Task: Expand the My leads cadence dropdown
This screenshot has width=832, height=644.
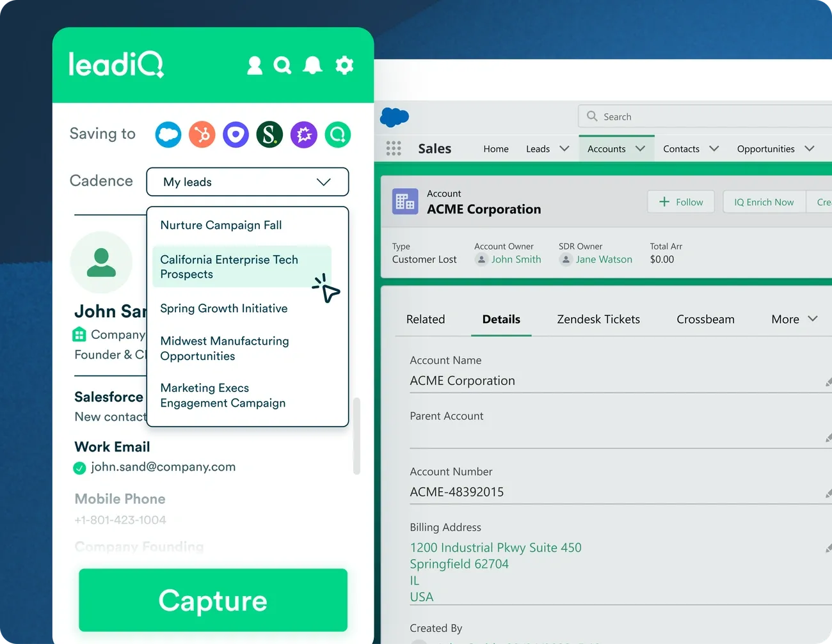Action: point(248,182)
